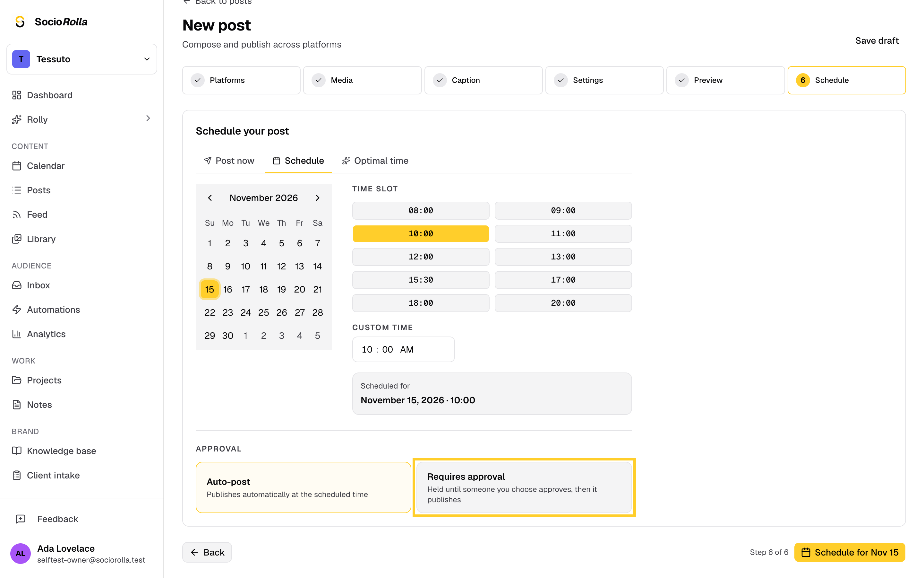Go to next month in calendar

tap(317, 198)
